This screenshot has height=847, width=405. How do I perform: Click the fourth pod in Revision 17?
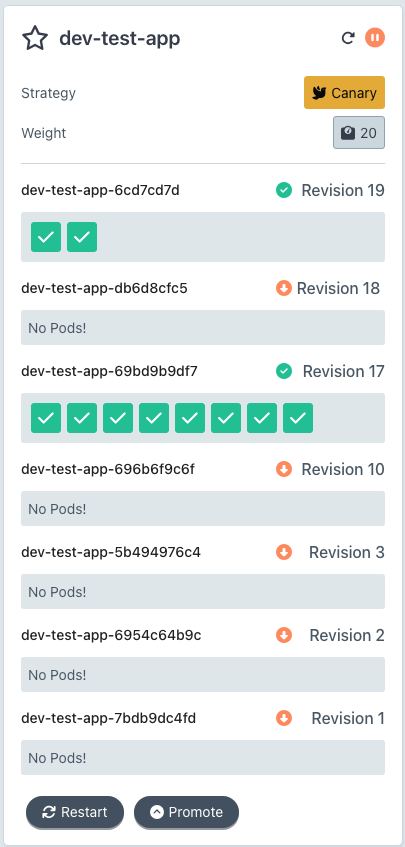[x=154, y=418]
